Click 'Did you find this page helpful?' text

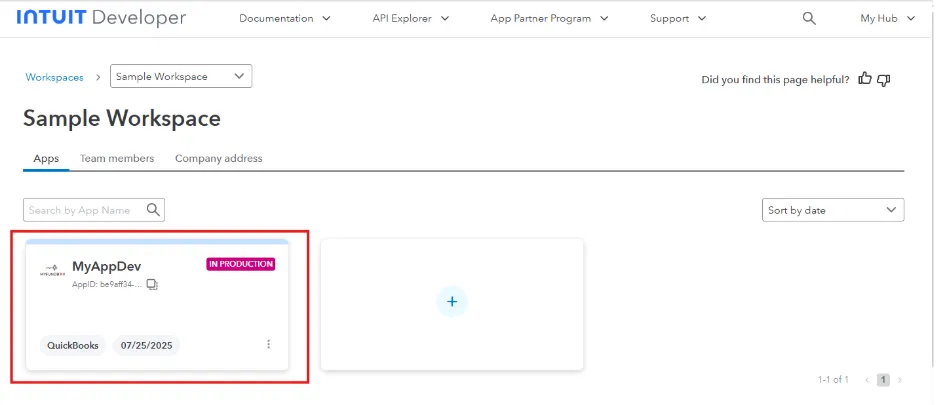(775, 79)
